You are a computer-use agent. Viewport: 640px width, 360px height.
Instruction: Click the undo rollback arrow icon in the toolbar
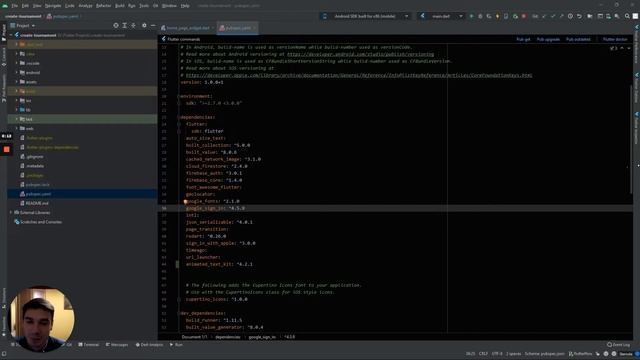(579, 16)
